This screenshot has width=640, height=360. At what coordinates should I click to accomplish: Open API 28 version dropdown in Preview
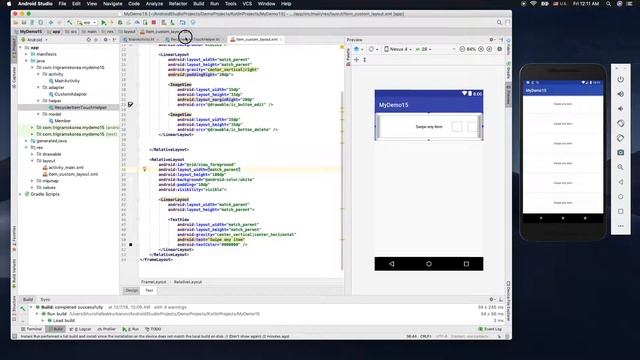[424, 49]
